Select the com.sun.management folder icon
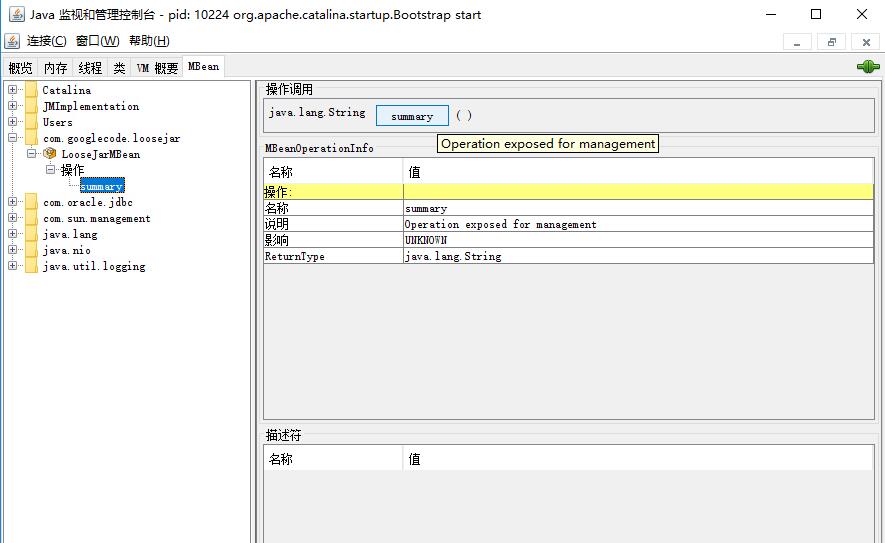 coord(31,218)
